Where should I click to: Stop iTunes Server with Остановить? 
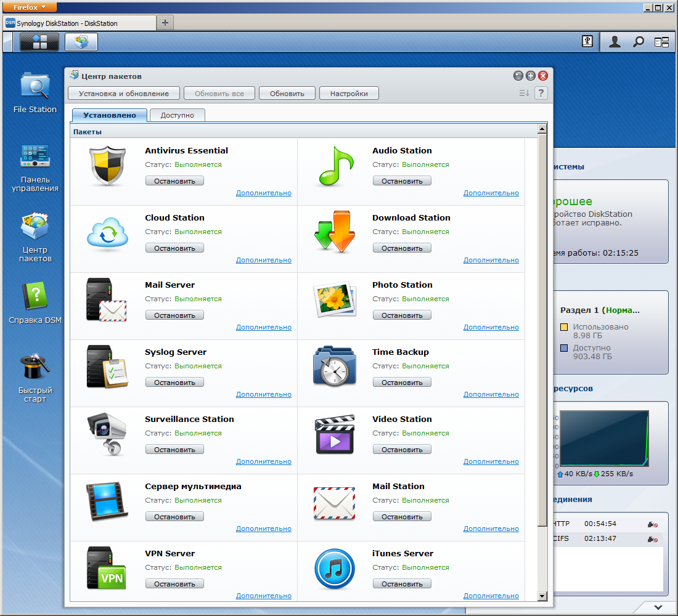pyautogui.click(x=402, y=584)
